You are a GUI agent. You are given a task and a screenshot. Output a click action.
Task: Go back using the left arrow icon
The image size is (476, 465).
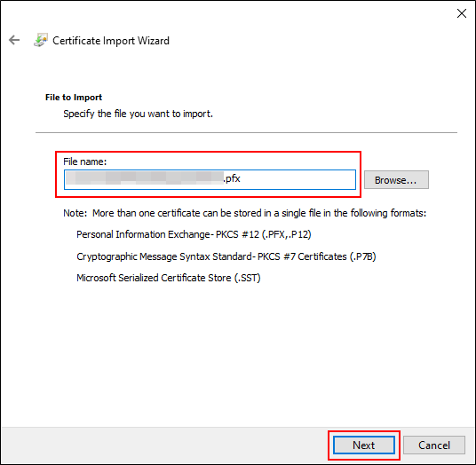tap(14, 40)
